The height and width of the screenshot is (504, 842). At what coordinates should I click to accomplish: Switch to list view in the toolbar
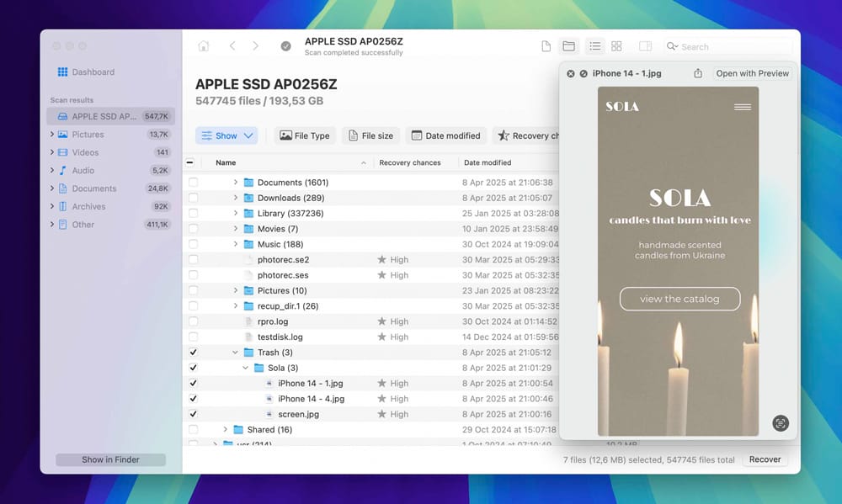(x=594, y=46)
